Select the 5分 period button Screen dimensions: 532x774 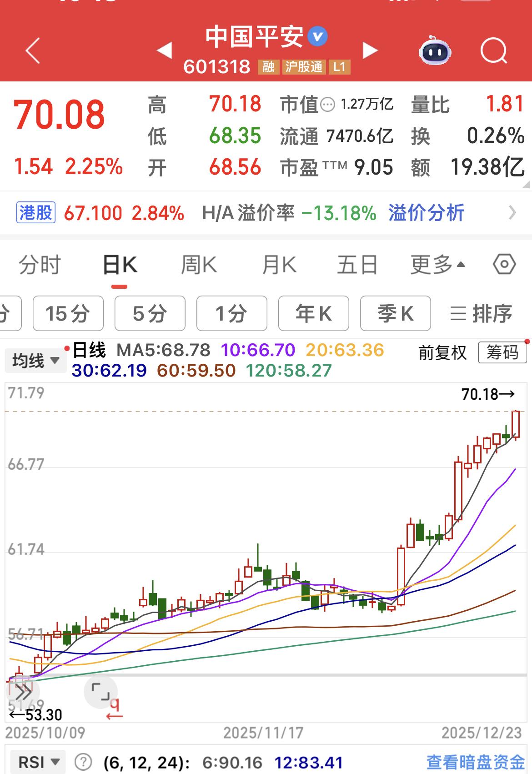(x=150, y=313)
